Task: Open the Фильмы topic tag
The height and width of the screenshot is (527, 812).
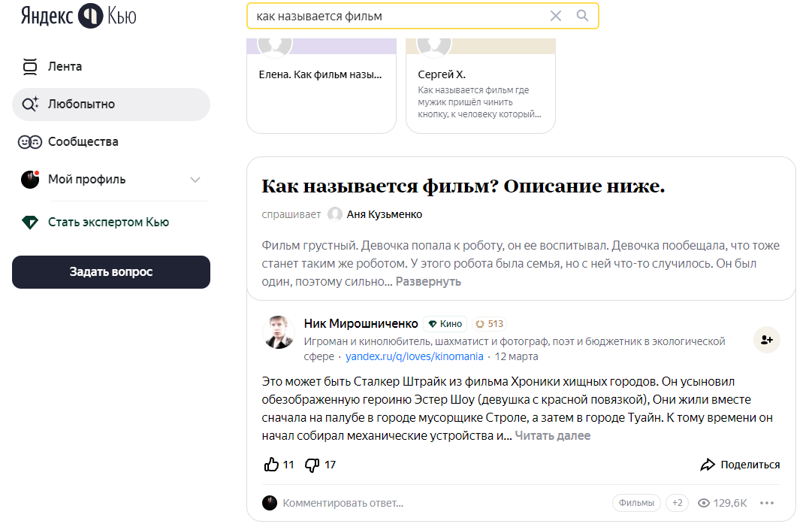Action: pyautogui.click(x=636, y=503)
